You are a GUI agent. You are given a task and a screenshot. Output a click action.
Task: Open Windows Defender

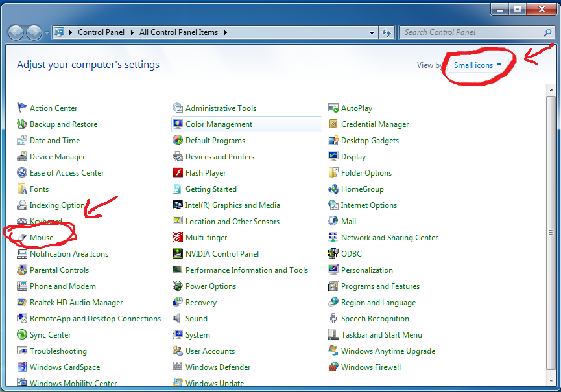tap(218, 367)
